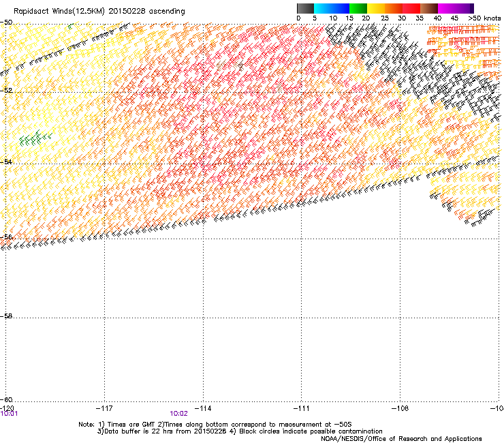Click the legend label '40'
504x443 pixels.
437,18
